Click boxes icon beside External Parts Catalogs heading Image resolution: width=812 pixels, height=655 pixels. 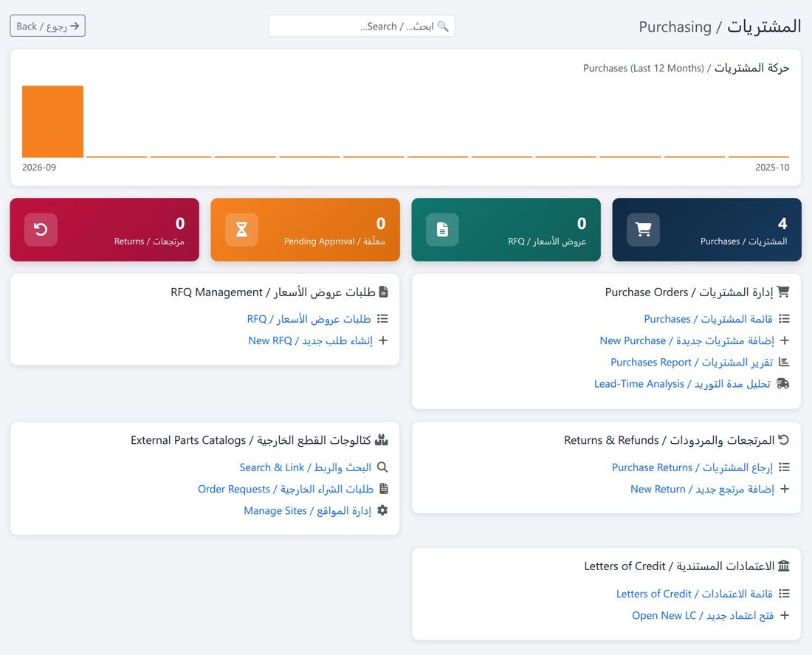coord(381,440)
